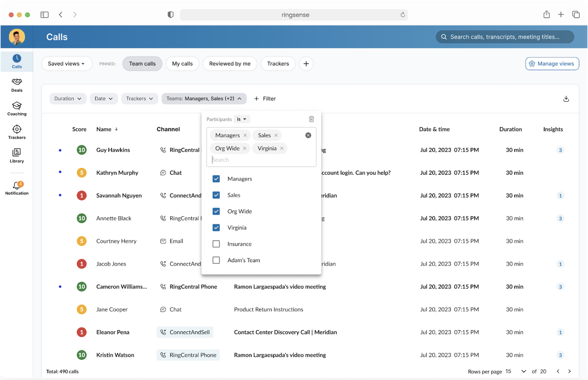This screenshot has height=380, width=588.
Task: Go to Trackers in the sidebar
Action: coord(17,132)
